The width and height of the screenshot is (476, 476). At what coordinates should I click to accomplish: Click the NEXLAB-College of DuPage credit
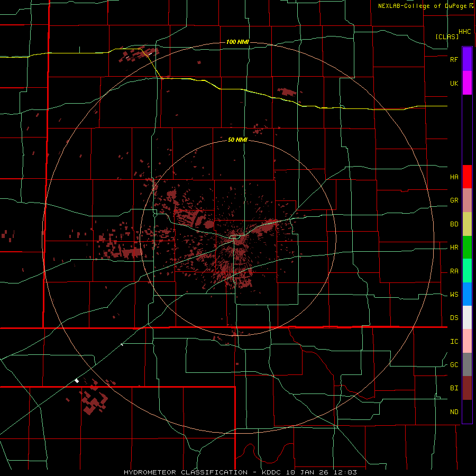422,6
